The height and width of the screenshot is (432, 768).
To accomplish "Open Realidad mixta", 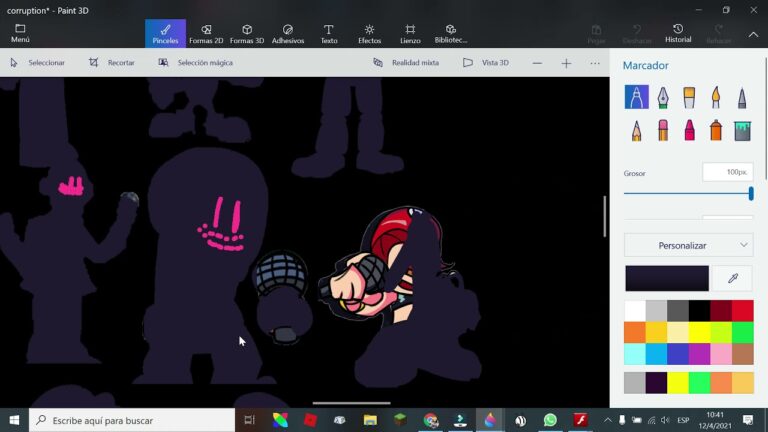I will [x=406, y=63].
